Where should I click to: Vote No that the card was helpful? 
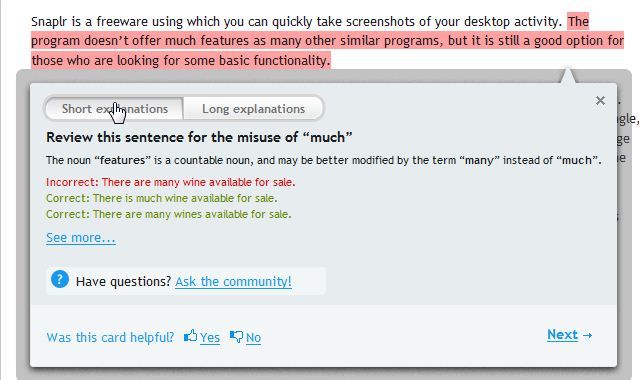tap(253, 338)
